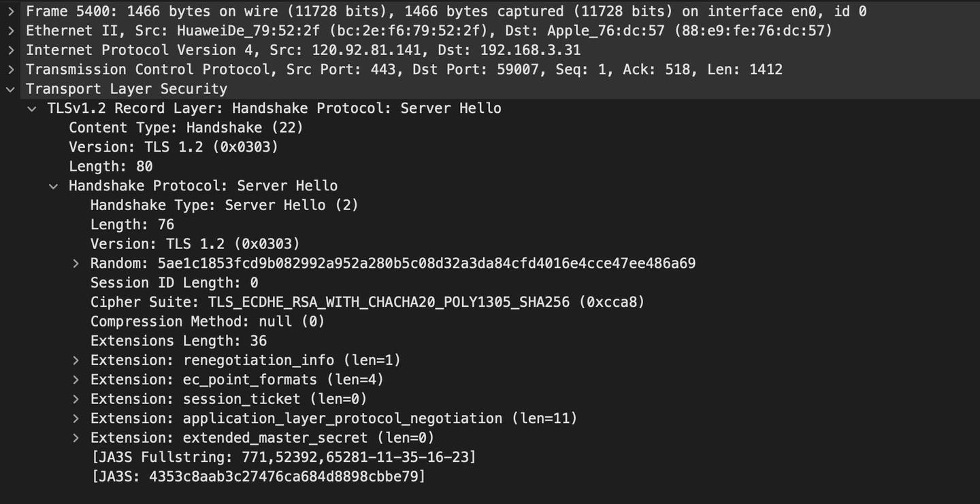The width and height of the screenshot is (980, 504).
Task: Select the JA3S hash line
Action: [258, 477]
